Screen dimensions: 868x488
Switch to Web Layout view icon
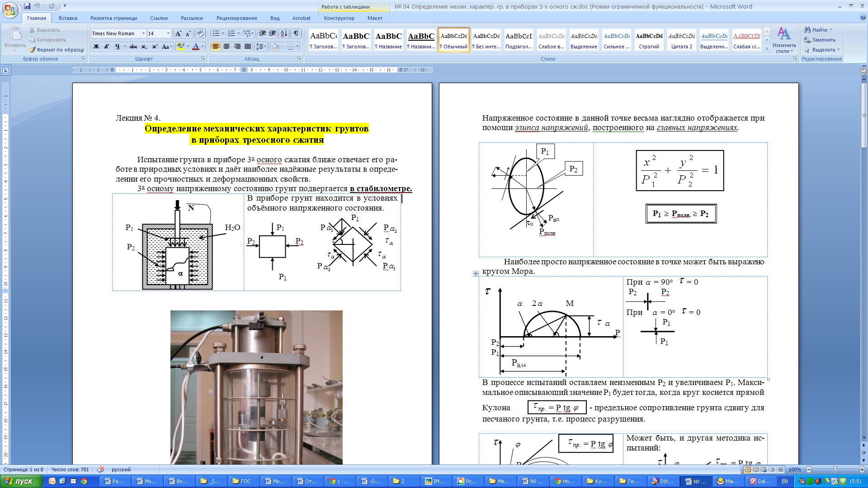(764, 469)
